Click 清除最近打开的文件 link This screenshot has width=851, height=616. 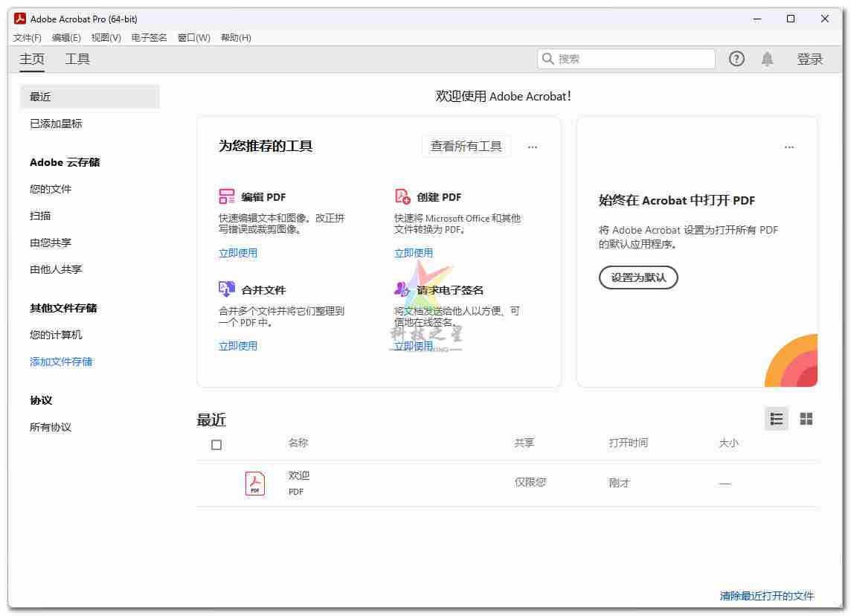click(767, 596)
